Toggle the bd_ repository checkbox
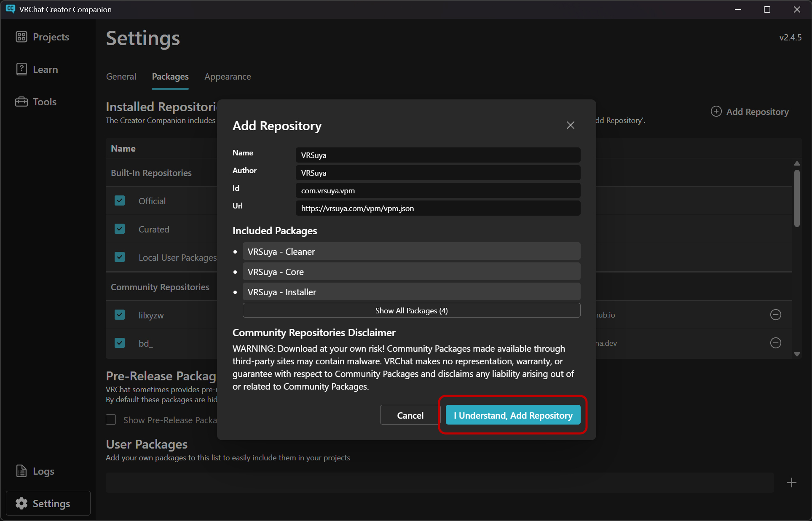This screenshot has height=521, width=812. pos(120,343)
